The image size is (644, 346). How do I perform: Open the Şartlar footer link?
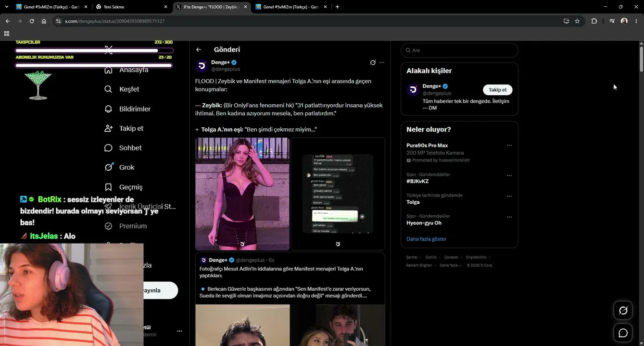(x=412, y=258)
